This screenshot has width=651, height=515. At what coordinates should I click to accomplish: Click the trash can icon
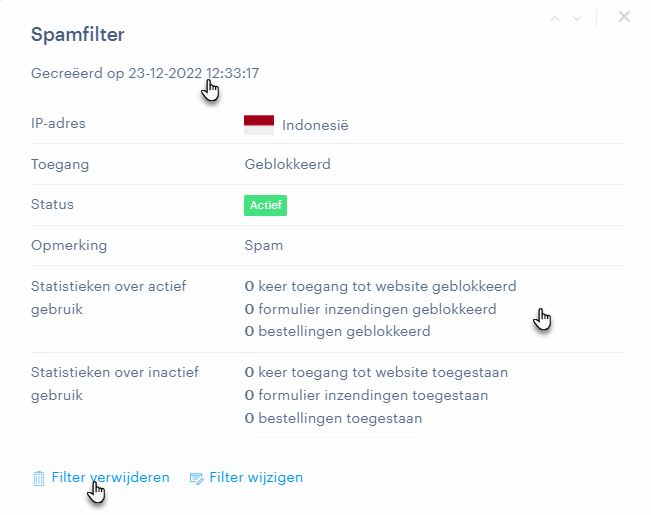(39, 478)
